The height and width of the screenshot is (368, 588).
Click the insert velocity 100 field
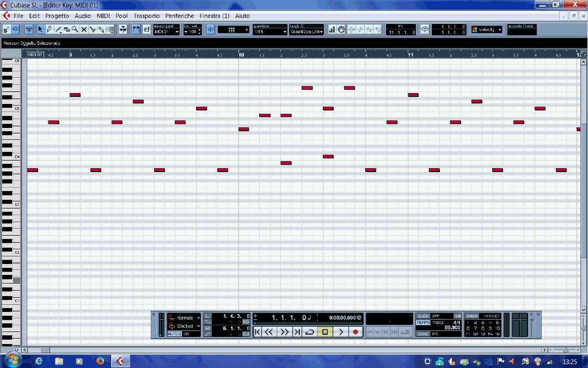pos(192,32)
